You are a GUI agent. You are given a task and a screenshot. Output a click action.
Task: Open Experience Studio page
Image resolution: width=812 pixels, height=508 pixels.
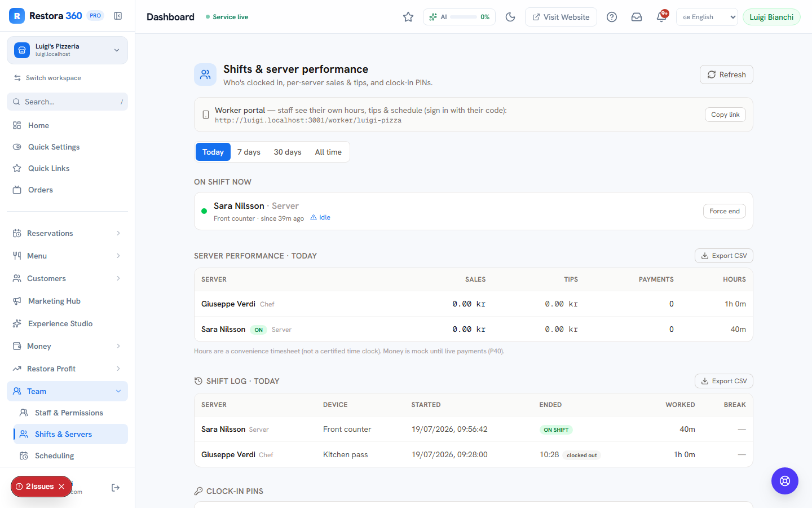click(67, 323)
